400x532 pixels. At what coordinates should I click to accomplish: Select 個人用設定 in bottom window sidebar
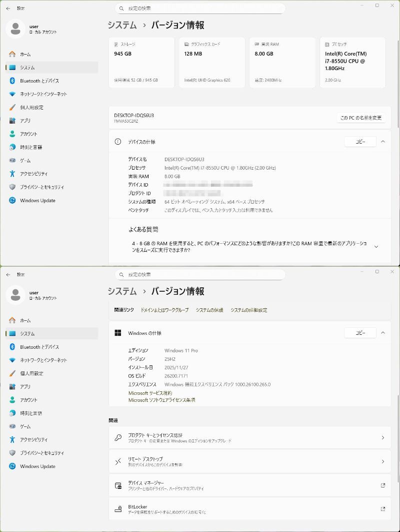(52, 373)
